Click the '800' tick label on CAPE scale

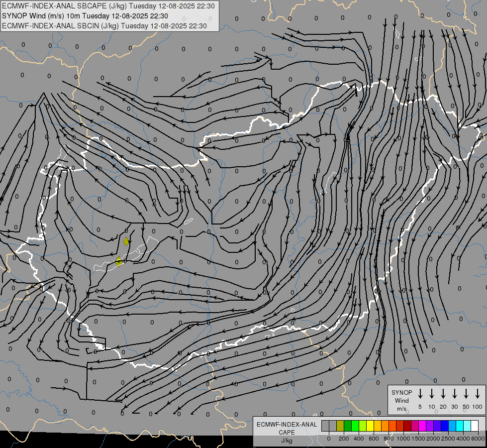[389, 439]
